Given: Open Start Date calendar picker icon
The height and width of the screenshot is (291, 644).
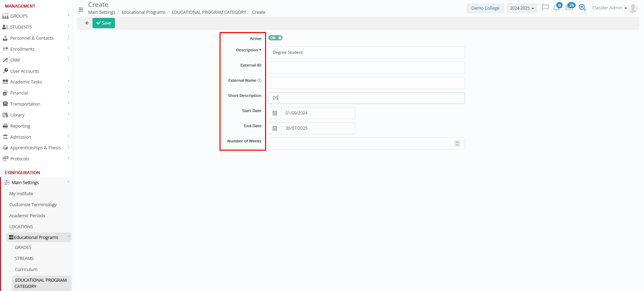Looking at the screenshot, I should (275, 113).
